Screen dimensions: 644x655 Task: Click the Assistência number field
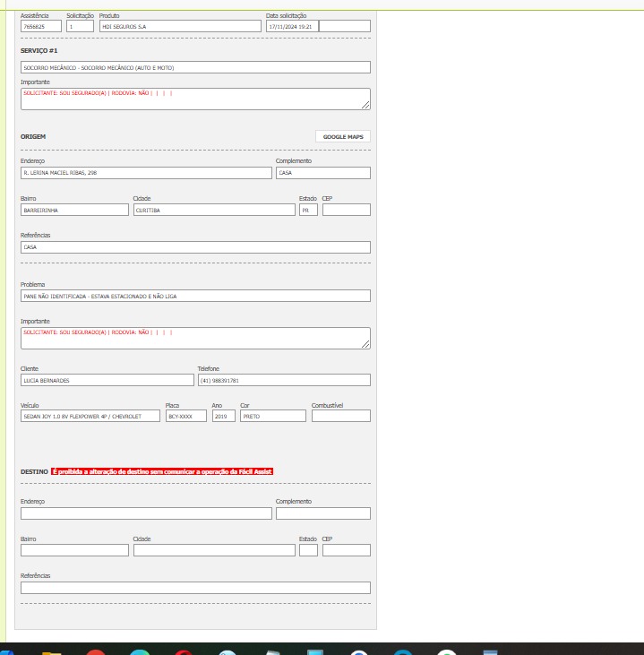pos(40,26)
